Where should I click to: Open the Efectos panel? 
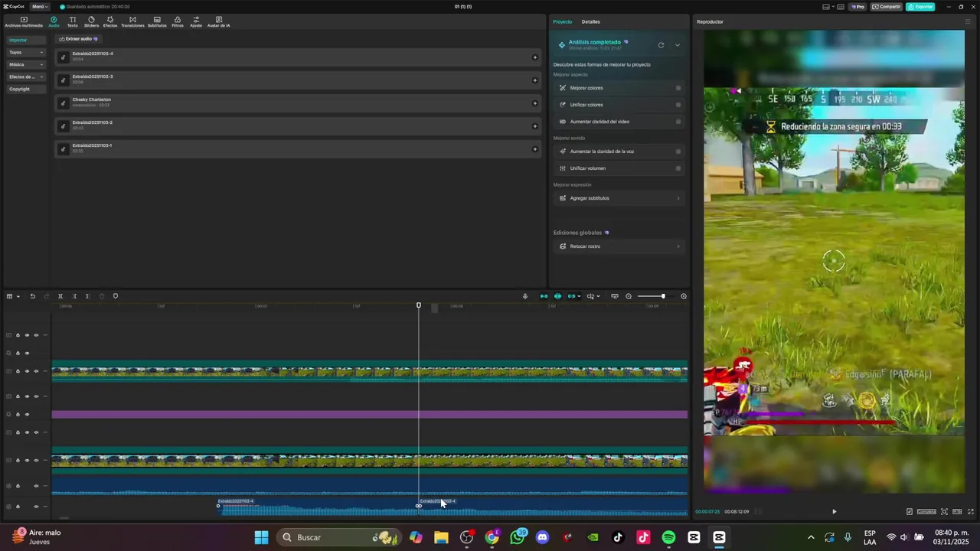[110, 21]
